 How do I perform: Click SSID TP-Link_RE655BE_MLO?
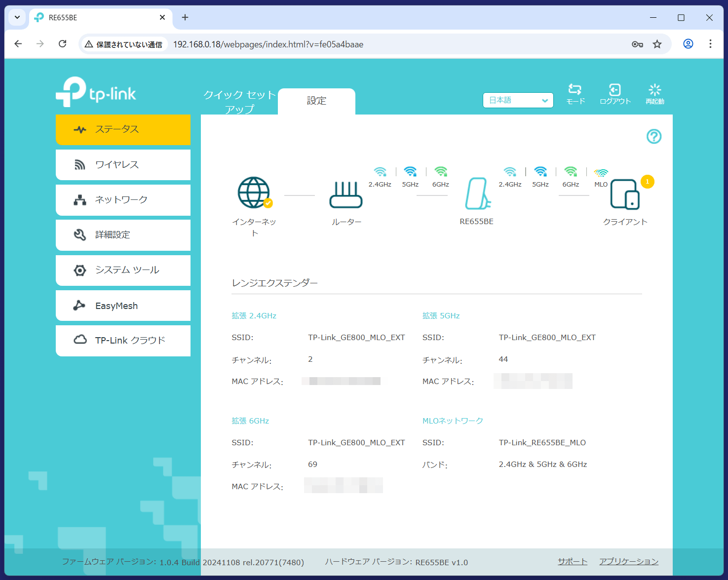(x=542, y=443)
